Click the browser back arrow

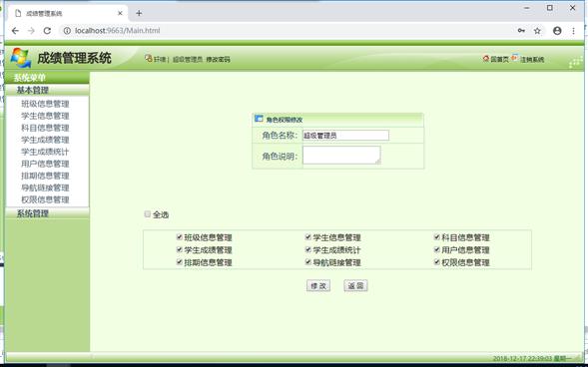(15, 31)
